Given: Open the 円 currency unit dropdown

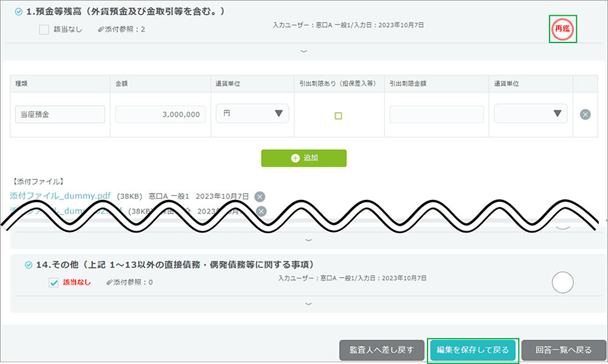Looking at the screenshot, I should [x=252, y=114].
